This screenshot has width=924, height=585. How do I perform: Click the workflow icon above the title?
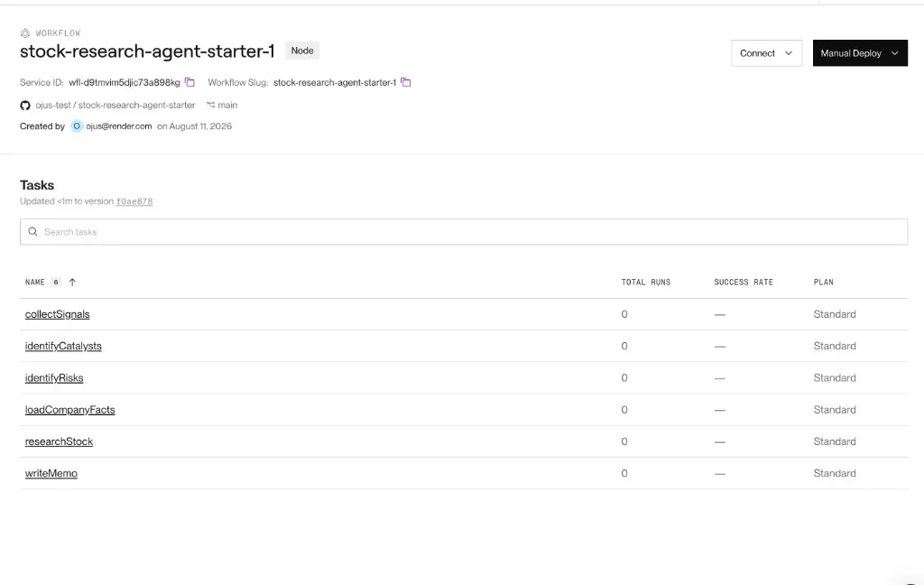[25, 33]
